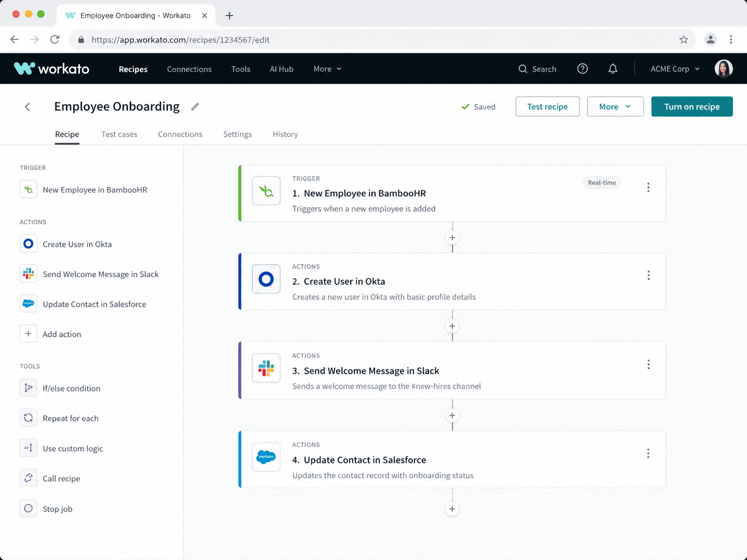Open options menu for Salesforce step
This screenshot has width=747, height=560.
coord(648,453)
